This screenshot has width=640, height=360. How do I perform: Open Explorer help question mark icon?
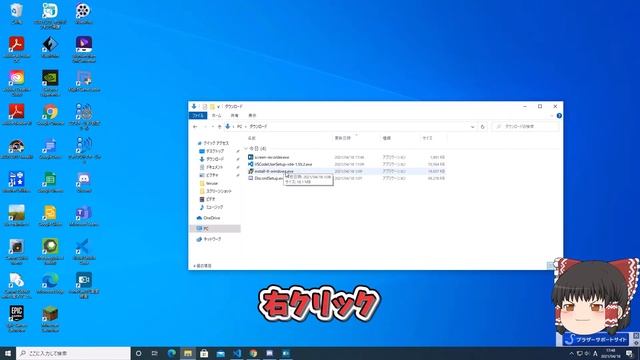559,116
